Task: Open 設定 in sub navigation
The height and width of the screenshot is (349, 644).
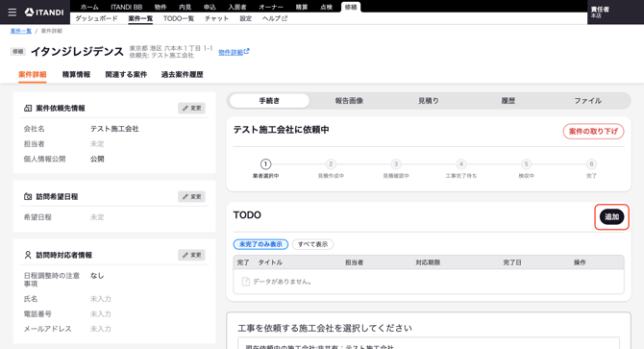Action: click(246, 18)
